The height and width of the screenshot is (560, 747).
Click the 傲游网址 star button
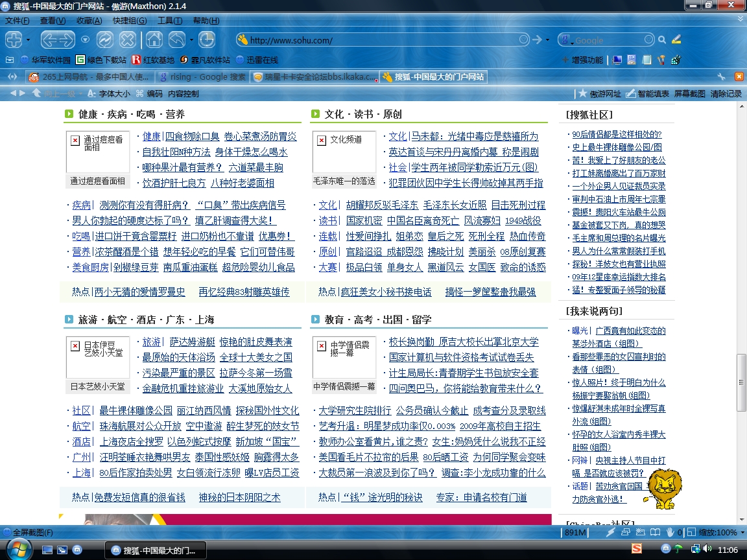point(600,94)
